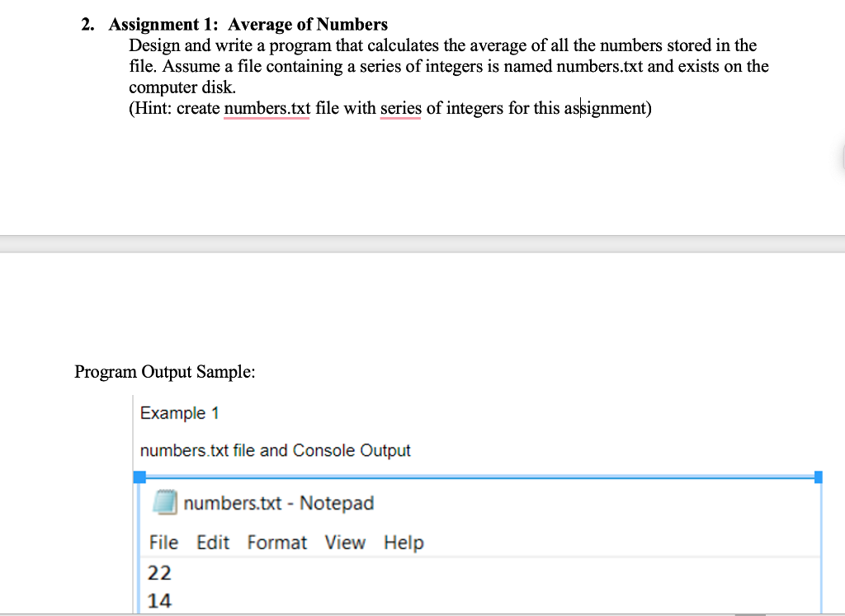Open the Help menu in Notepad
This screenshot has height=616, width=845.
(x=404, y=543)
